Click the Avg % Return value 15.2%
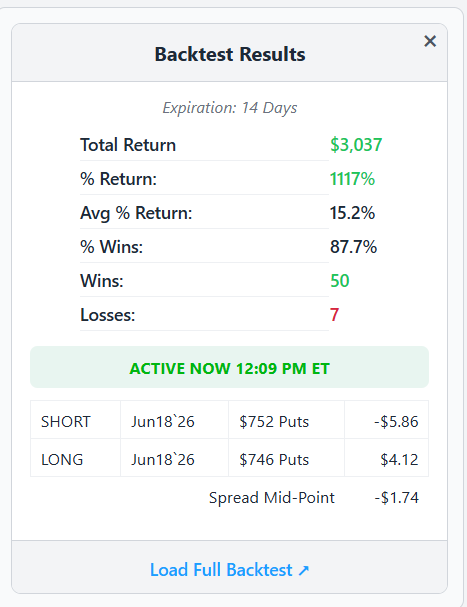 352,213
